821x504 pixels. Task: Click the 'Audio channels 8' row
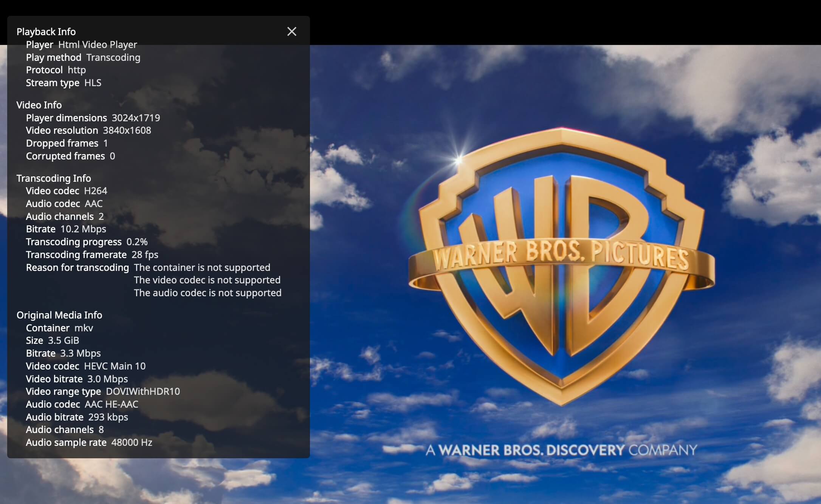(x=65, y=430)
